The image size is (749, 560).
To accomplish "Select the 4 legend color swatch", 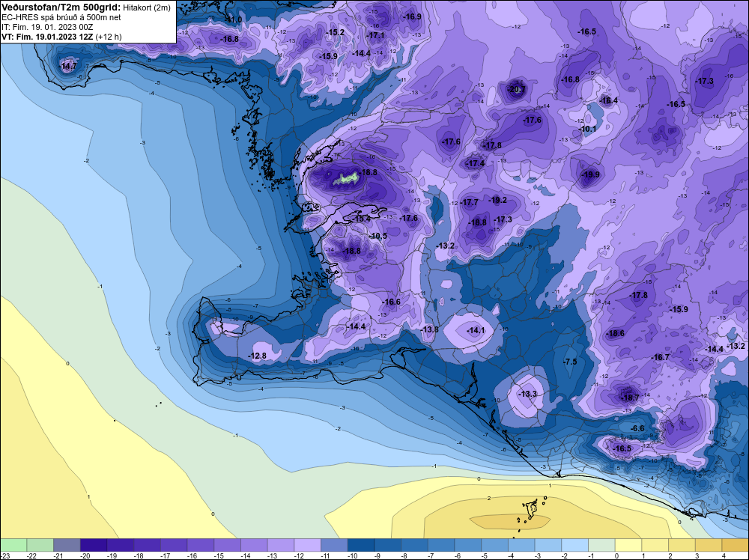I will 736,545.
